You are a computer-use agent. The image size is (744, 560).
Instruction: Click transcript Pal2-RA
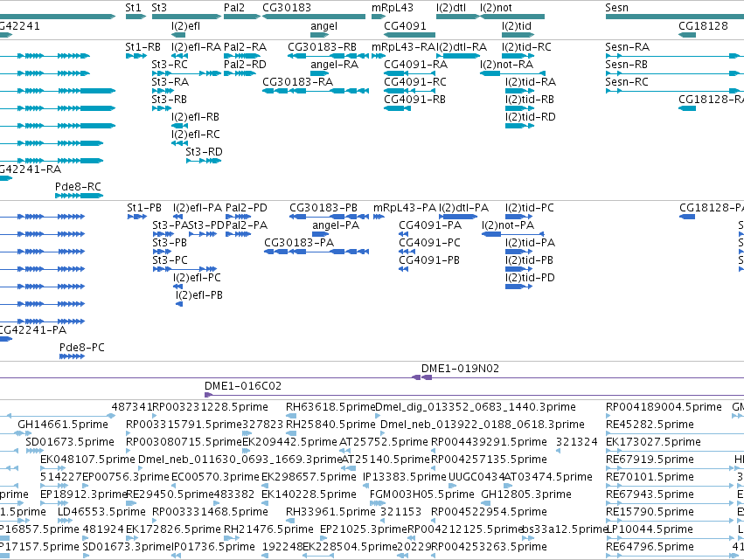[242, 56]
